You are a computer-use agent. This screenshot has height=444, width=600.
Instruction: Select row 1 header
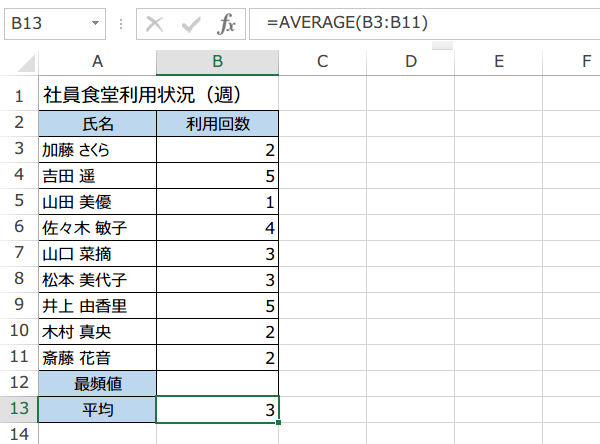pyautogui.click(x=19, y=95)
